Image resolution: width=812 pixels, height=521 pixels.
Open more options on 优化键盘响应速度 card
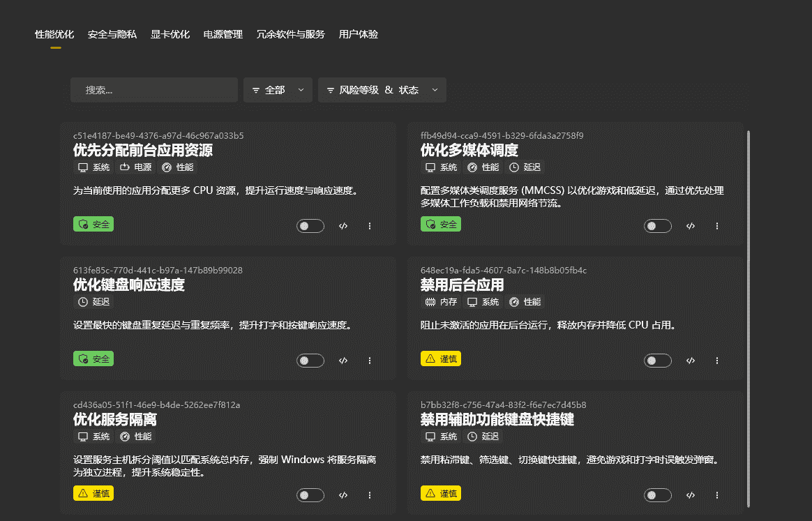coord(370,361)
